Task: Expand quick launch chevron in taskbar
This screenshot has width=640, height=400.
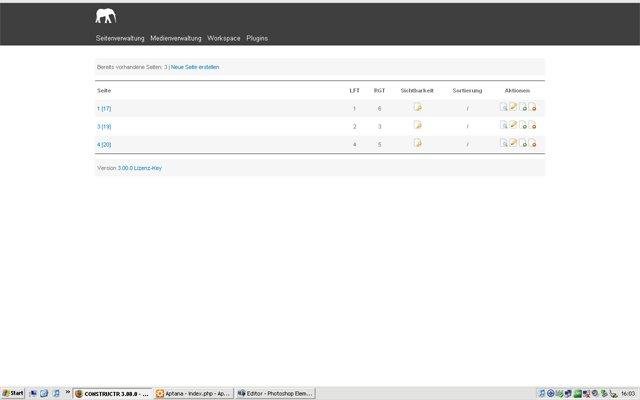Action: coord(68,393)
